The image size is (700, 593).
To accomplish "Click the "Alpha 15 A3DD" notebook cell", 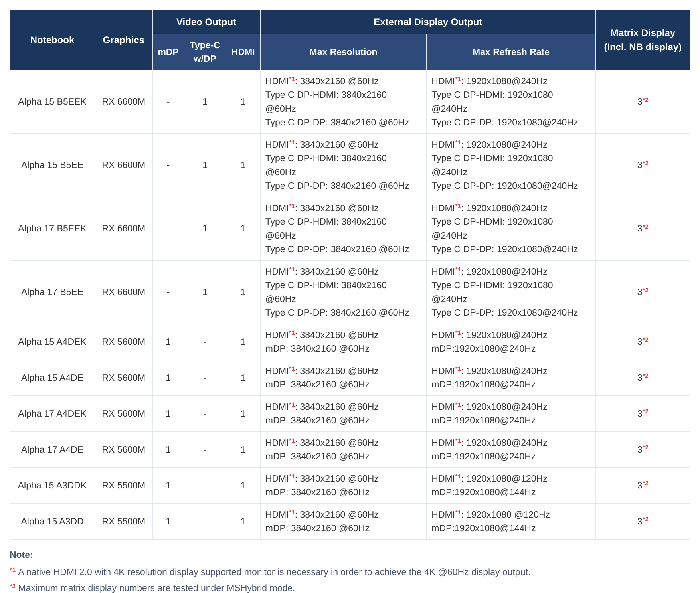I will [52, 522].
